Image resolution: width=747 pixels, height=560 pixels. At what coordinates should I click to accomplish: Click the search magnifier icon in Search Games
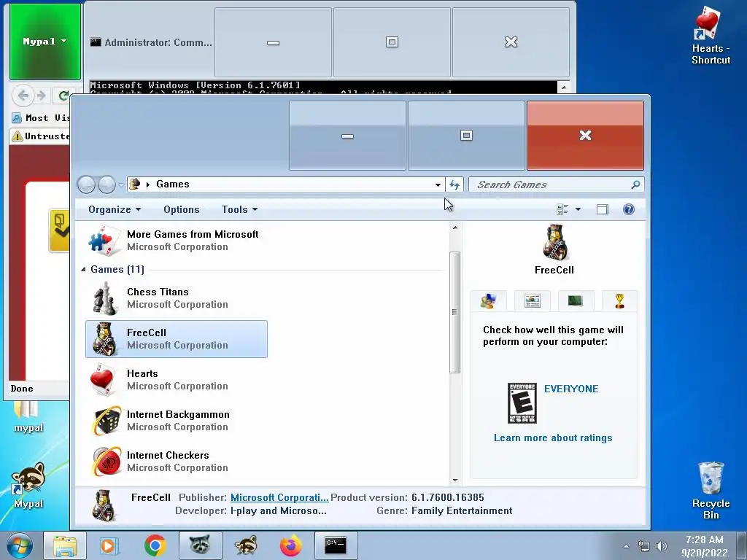tap(635, 184)
